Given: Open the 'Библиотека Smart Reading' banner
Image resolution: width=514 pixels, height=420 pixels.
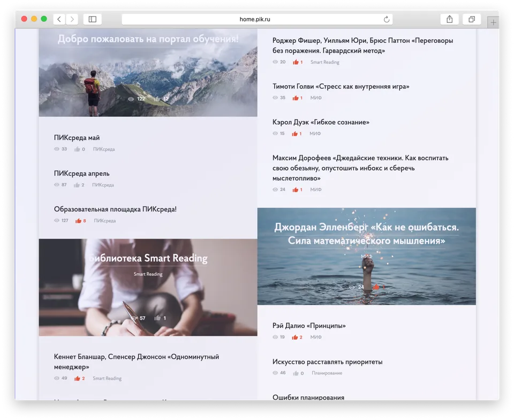Looking at the screenshot, I should (148, 287).
